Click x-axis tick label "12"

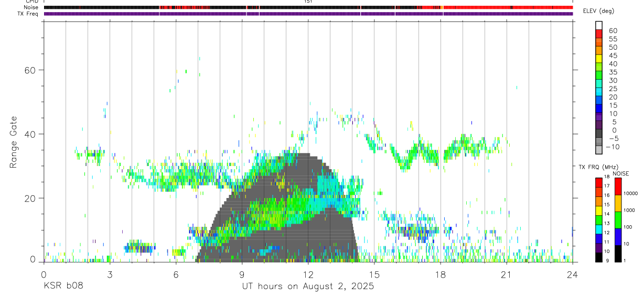click(x=308, y=274)
